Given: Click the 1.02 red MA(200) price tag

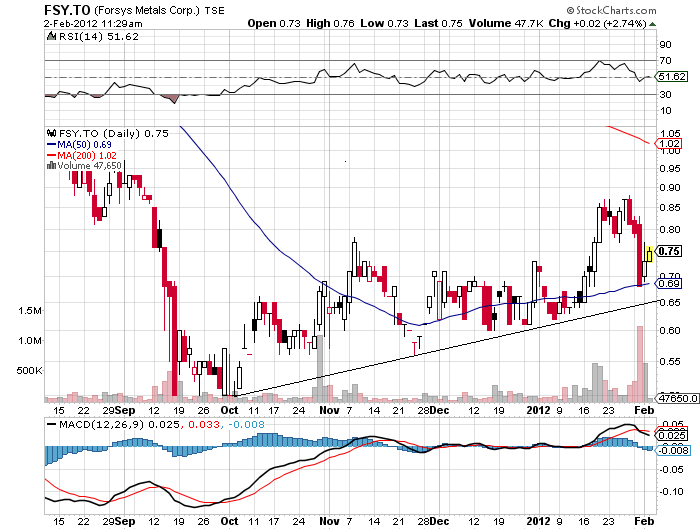Looking at the screenshot, I should [x=668, y=144].
